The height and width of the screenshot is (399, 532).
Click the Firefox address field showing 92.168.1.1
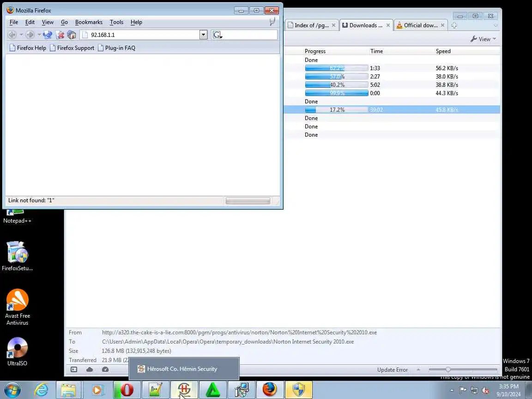coord(140,35)
